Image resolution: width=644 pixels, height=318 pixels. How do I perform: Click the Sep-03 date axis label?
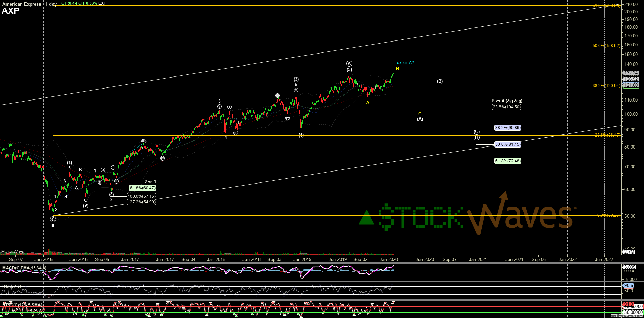pyautogui.click(x=274, y=259)
